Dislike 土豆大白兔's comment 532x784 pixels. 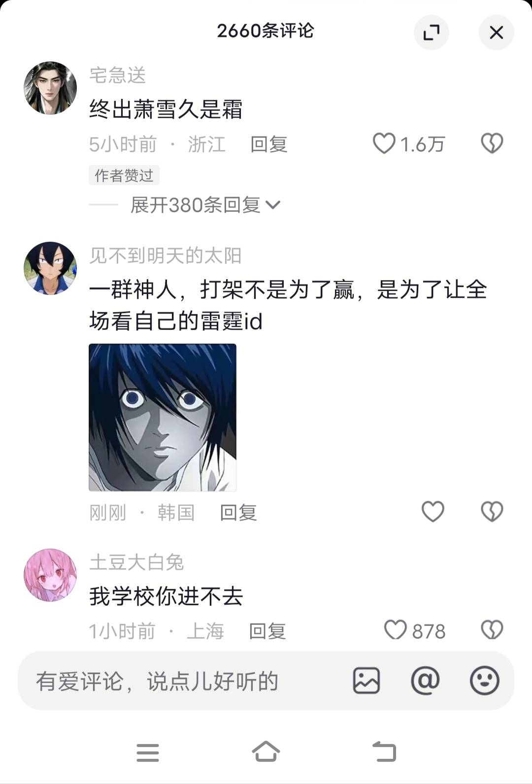coord(492,630)
